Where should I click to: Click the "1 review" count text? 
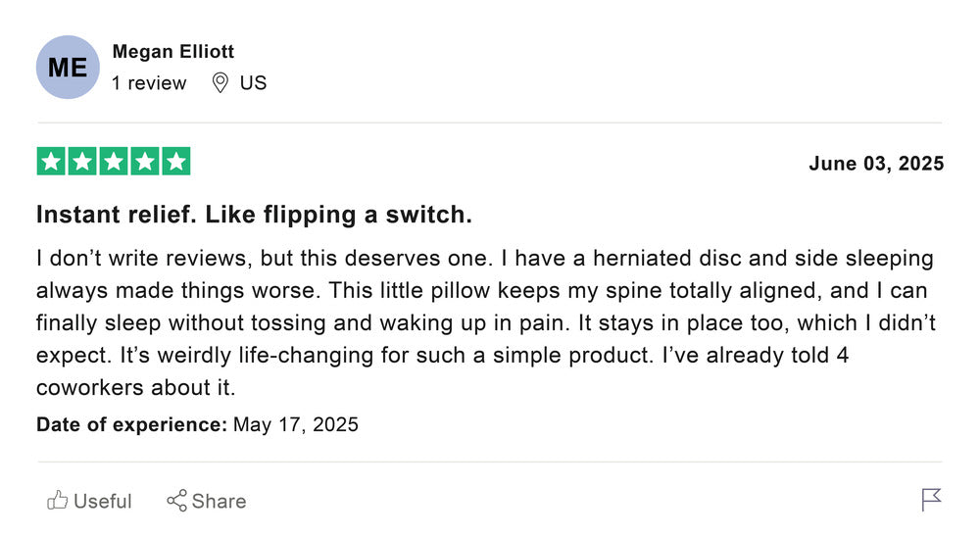pyautogui.click(x=149, y=83)
